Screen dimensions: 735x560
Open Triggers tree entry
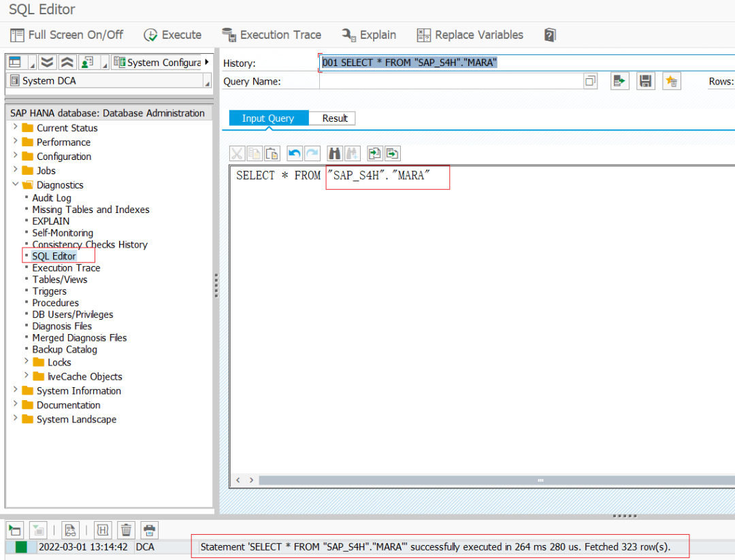(x=49, y=291)
